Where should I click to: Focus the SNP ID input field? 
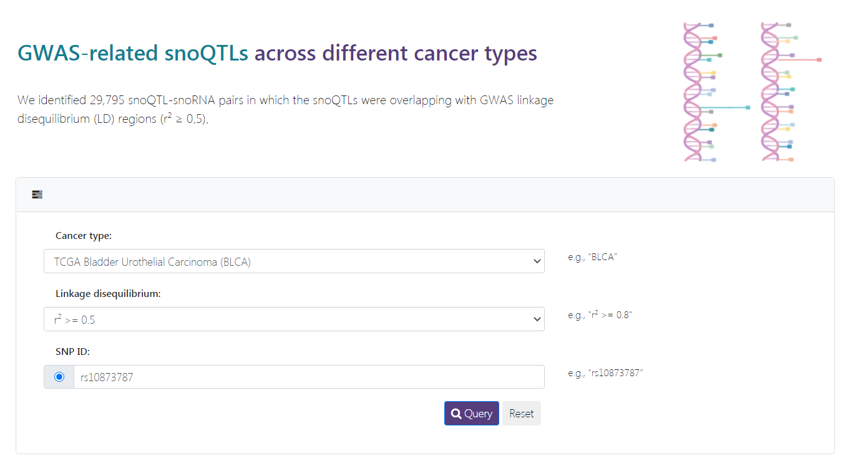click(309, 377)
